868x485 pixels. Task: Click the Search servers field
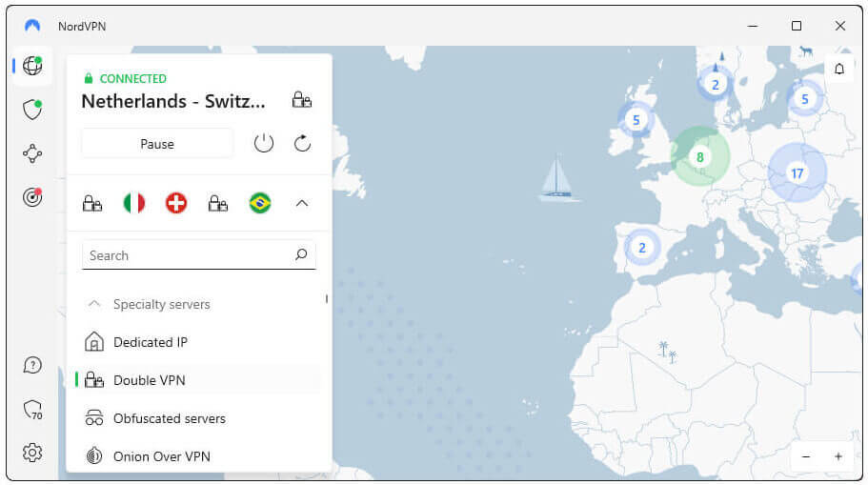point(199,254)
